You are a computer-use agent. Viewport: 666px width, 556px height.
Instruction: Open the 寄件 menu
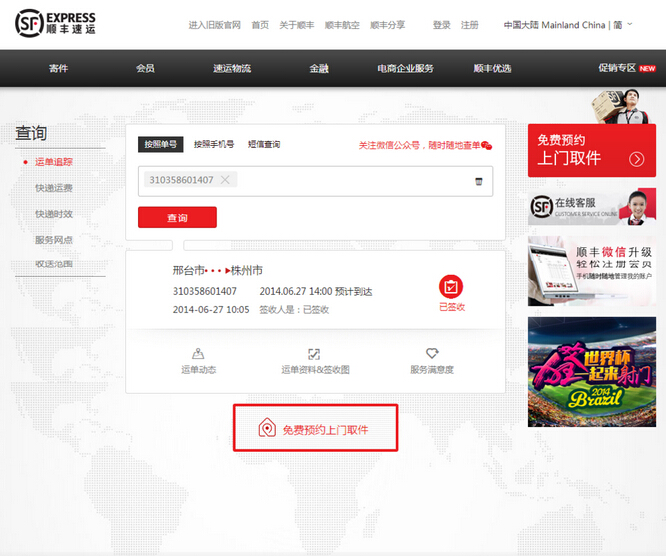[58, 68]
